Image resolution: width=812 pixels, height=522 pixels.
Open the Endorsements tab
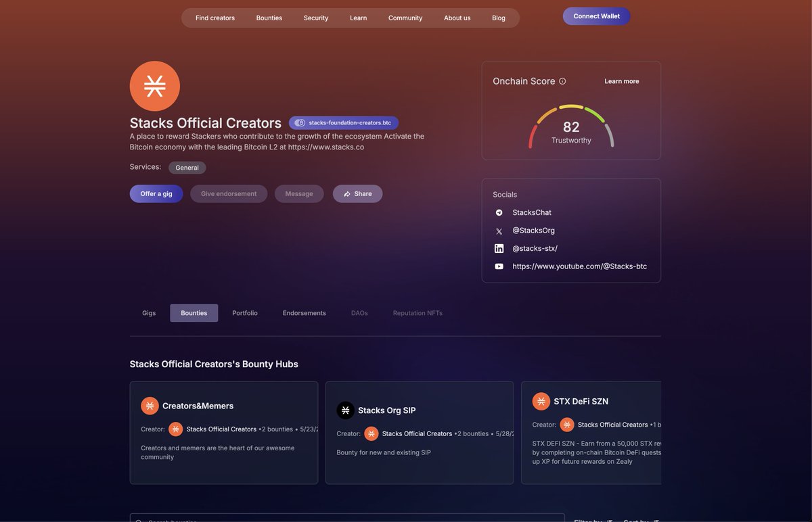(x=304, y=313)
